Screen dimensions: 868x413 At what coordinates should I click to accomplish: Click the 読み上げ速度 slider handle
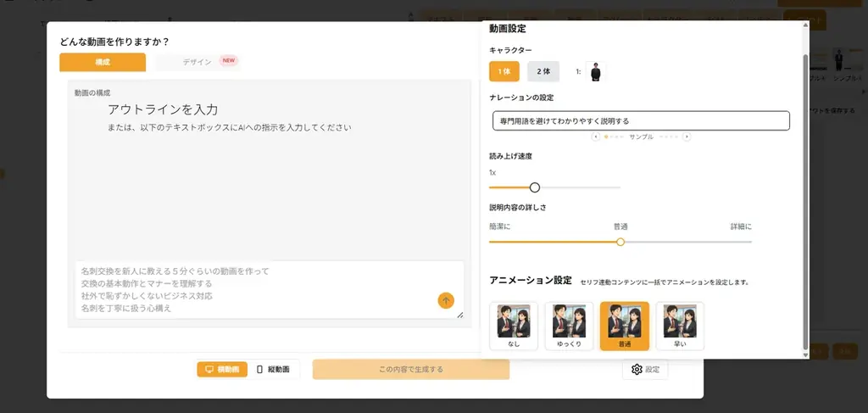pos(535,187)
